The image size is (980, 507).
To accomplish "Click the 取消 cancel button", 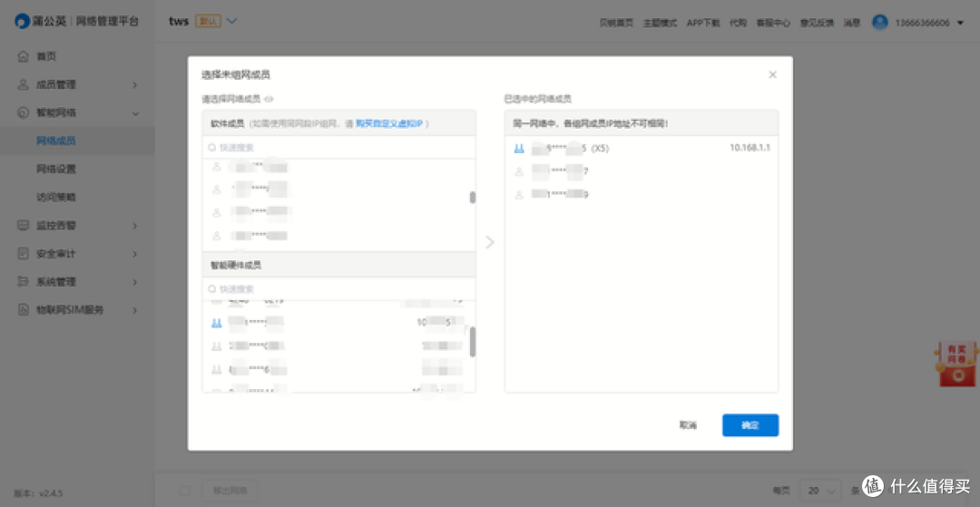I will point(688,425).
